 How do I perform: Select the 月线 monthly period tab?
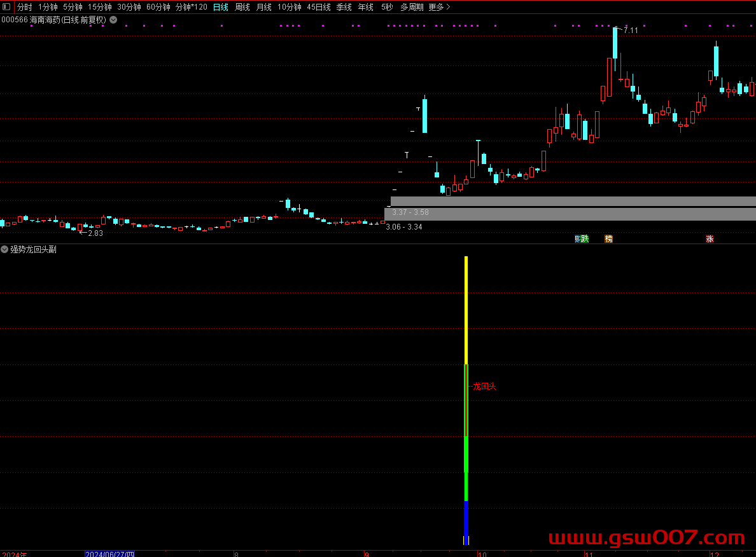coord(264,7)
